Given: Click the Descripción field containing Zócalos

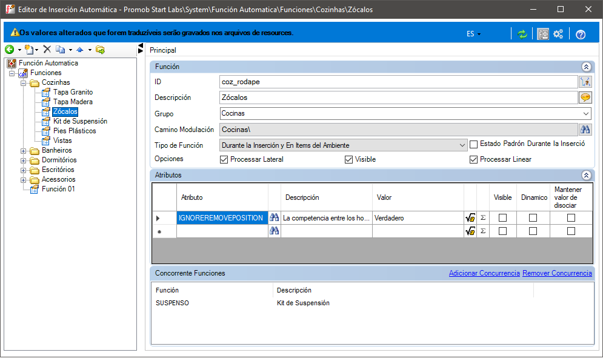Looking at the screenshot, I should coord(399,98).
